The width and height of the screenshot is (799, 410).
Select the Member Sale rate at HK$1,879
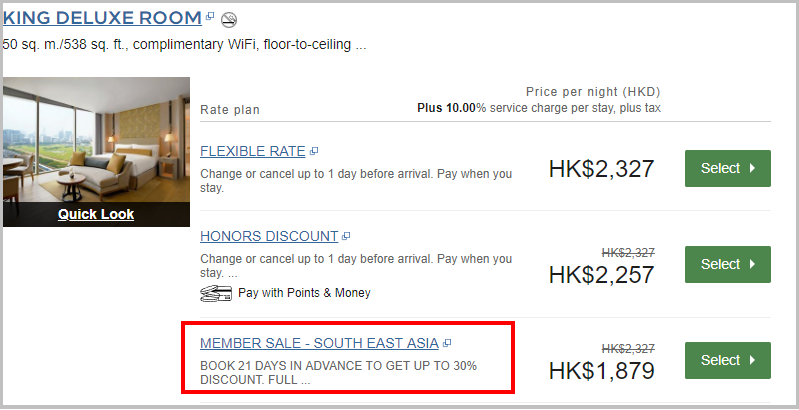(x=728, y=361)
